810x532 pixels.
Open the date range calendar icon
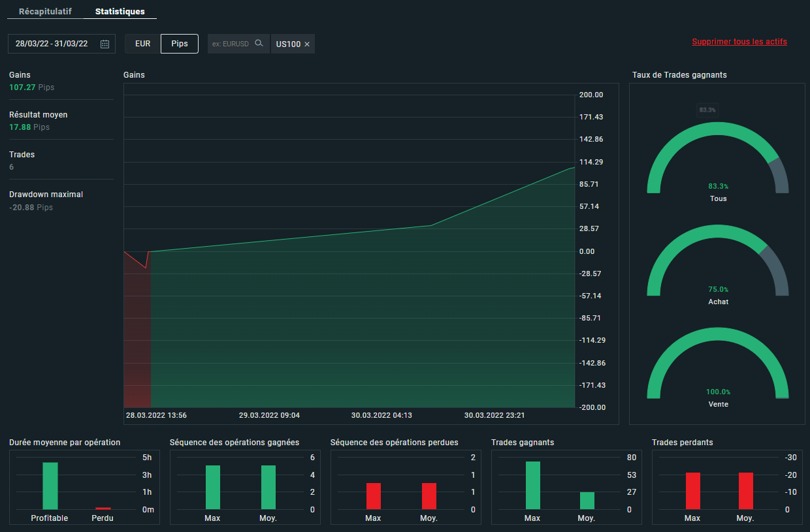click(105, 44)
